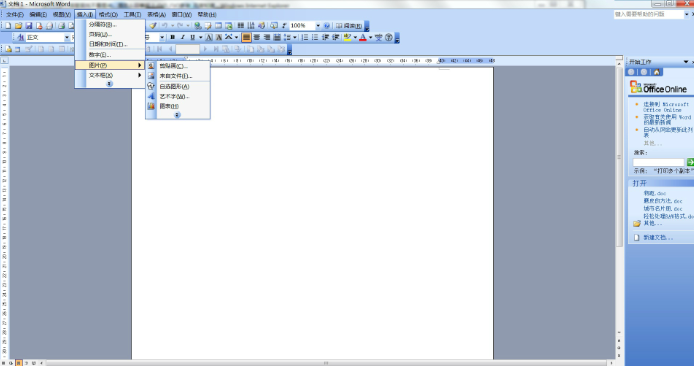
Task: Open the 格式(O) Format menu
Action: point(108,15)
